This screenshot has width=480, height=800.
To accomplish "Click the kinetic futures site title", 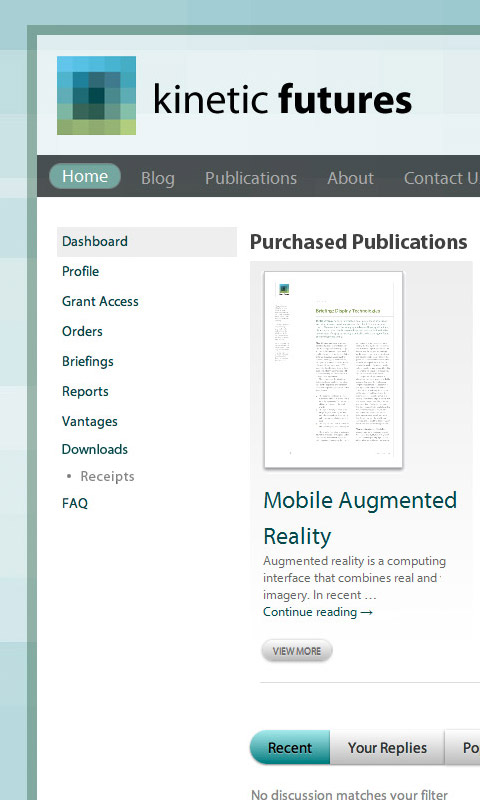I will tap(282, 99).
